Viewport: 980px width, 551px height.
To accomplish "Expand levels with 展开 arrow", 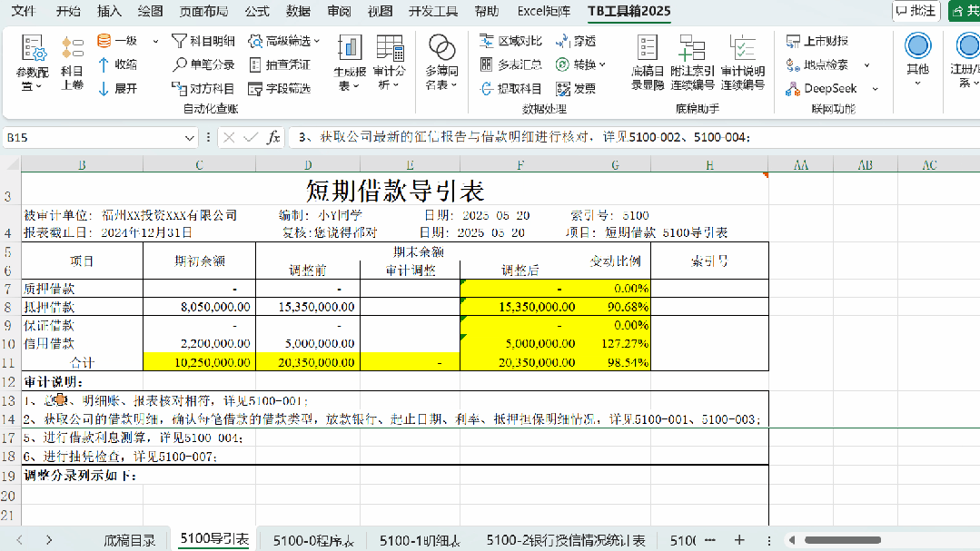I will pos(117,89).
